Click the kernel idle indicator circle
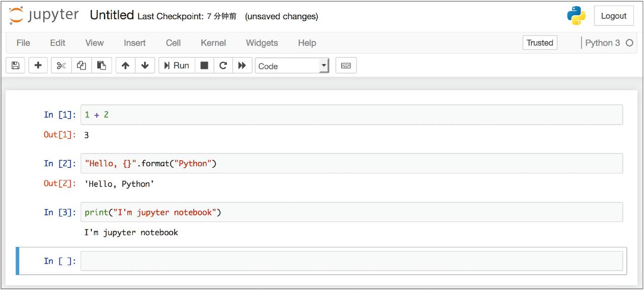The width and height of the screenshot is (644, 290). click(x=630, y=43)
